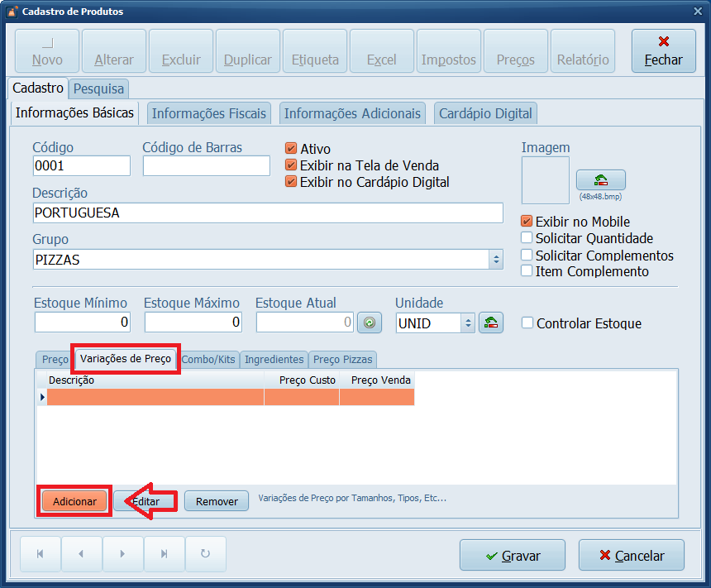The image size is (711, 588).
Task: Jump to last record arrow
Action: [164, 555]
